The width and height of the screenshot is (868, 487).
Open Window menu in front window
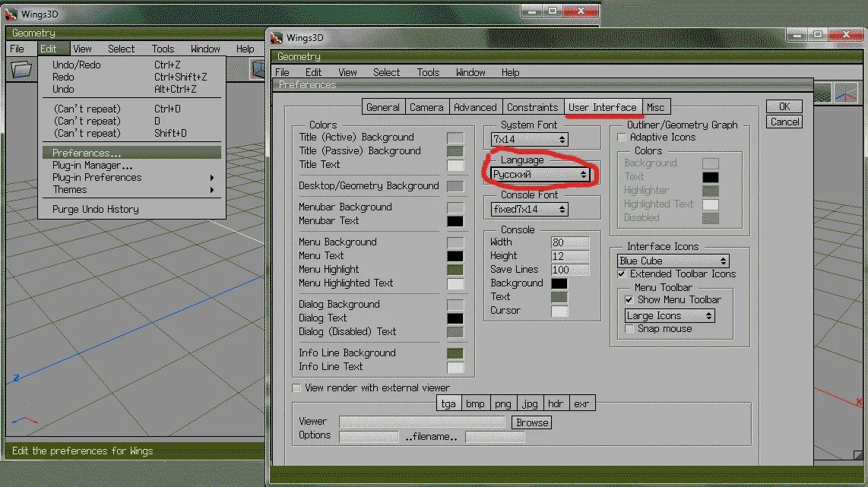coord(470,72)
